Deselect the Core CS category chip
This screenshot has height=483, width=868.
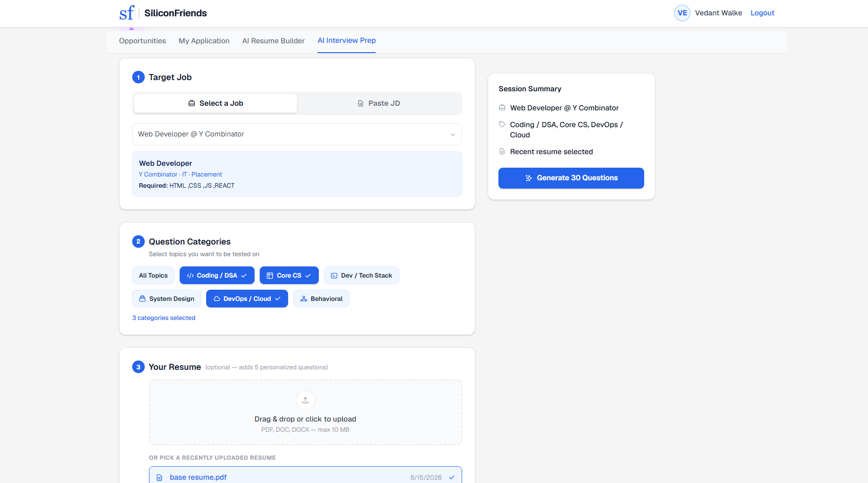coord(289,275)
